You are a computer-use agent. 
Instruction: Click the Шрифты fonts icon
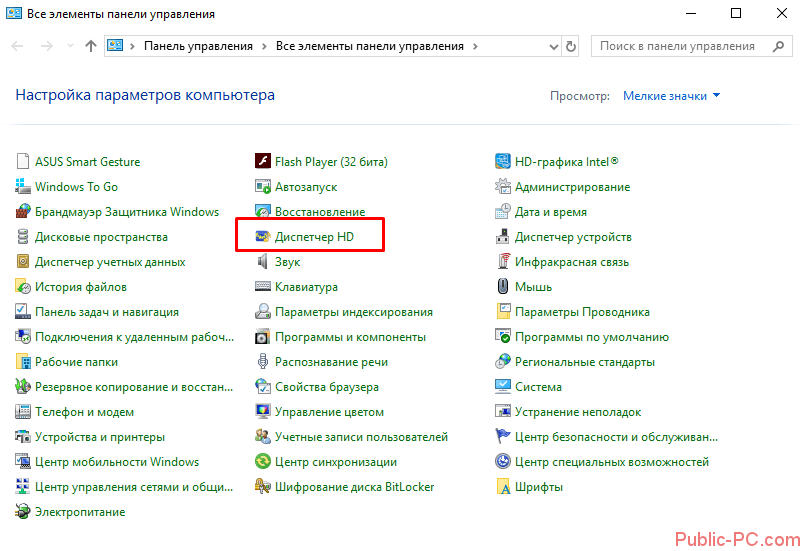point(504,487)
